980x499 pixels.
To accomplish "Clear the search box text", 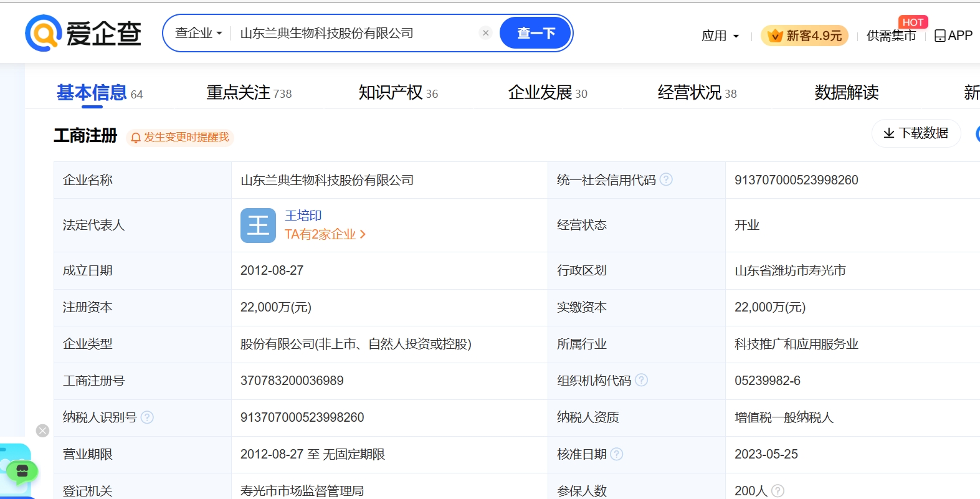I will point(486,33).
